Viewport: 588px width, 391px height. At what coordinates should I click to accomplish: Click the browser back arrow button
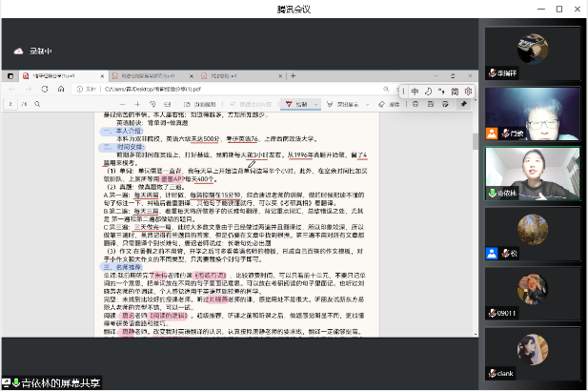(11, 88)
